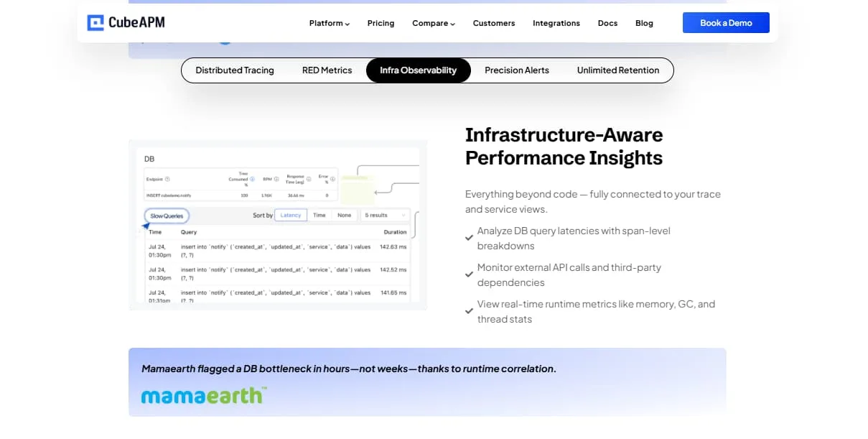This screenshot has height=439, width=868.
Task: Open the info icon beside Endpoint column
Action: click(x=167, y=179)
